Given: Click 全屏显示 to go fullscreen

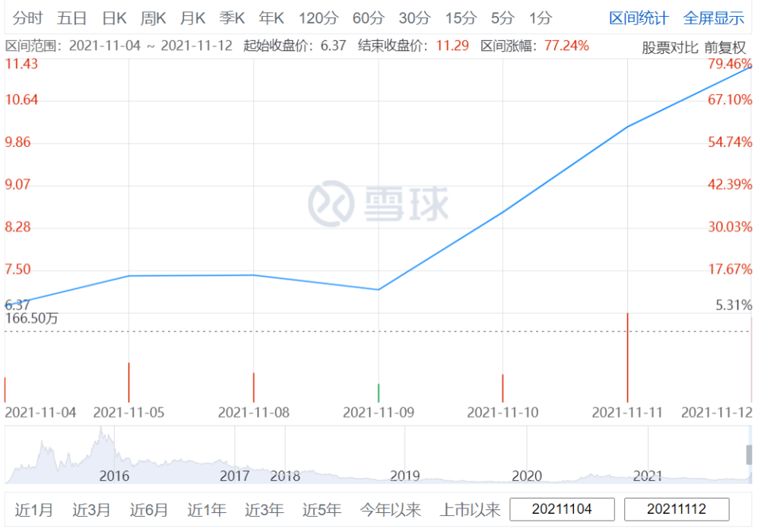Looking at the screenshot, I should (714, 18).
